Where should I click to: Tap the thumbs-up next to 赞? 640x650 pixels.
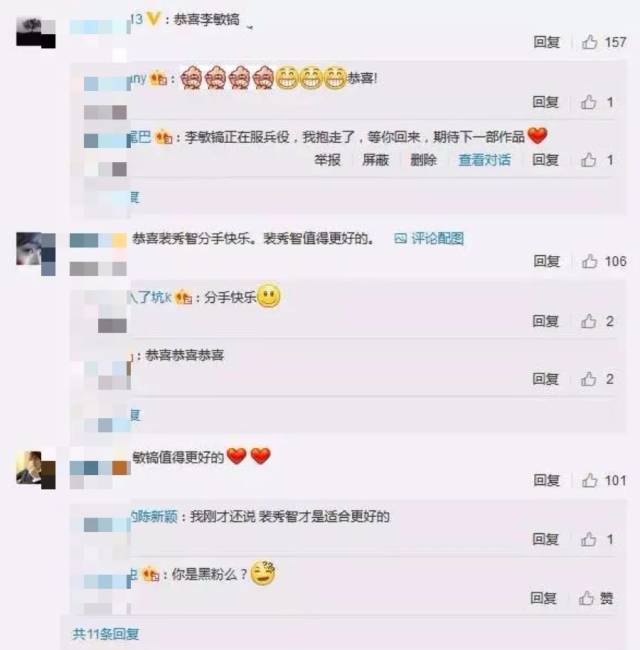pos(587,598)
